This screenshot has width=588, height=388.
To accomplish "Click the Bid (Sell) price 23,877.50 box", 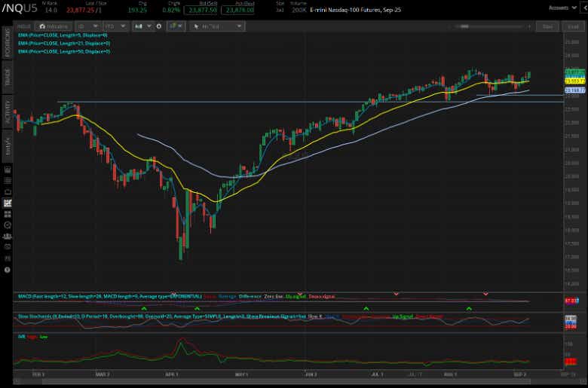I will (202, 10).
